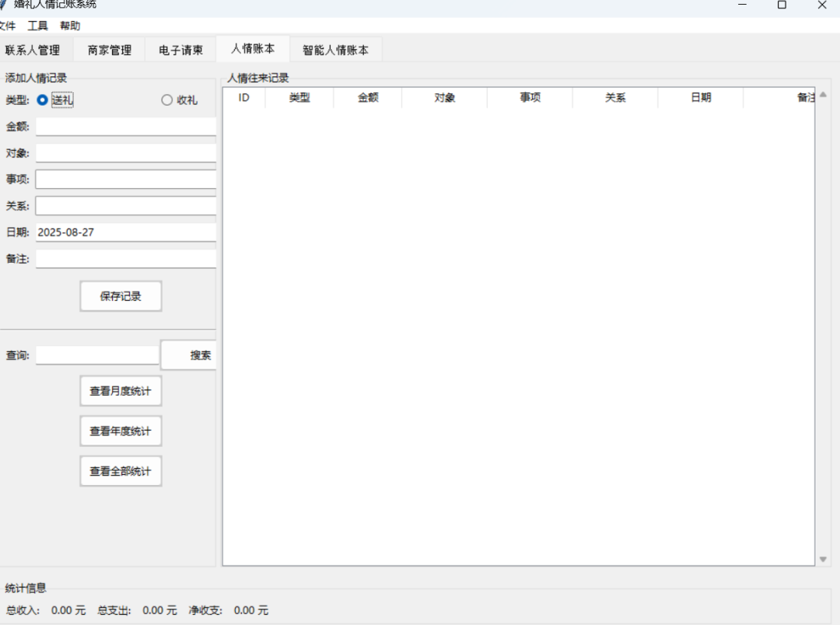
Task: Focus the 对象 input field
Action: click(x=126, y=153)
